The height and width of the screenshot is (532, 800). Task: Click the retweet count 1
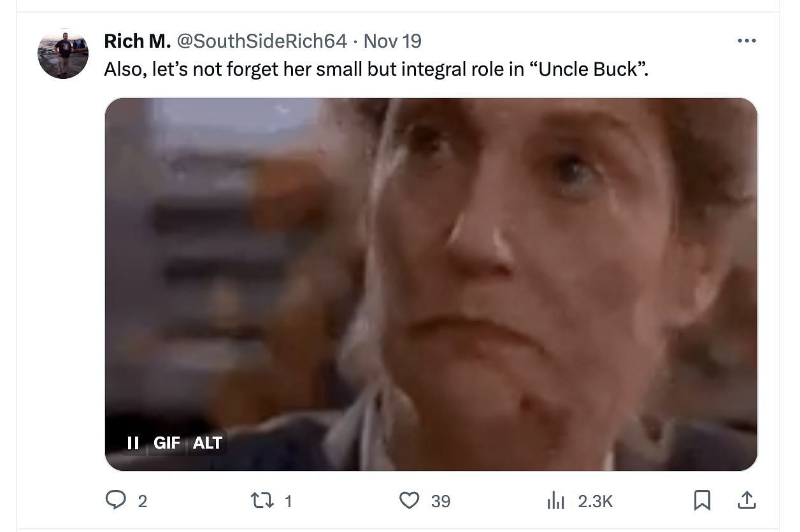(288, 501)
